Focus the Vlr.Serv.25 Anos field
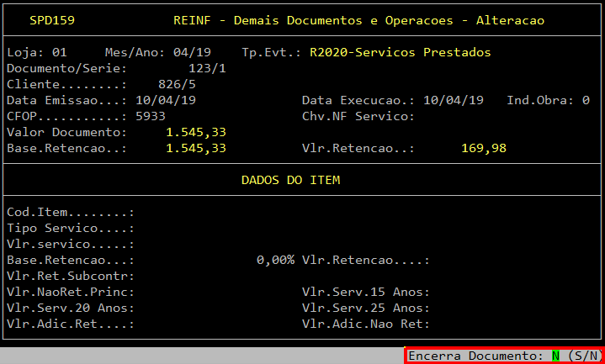 [x=471, y=308]
